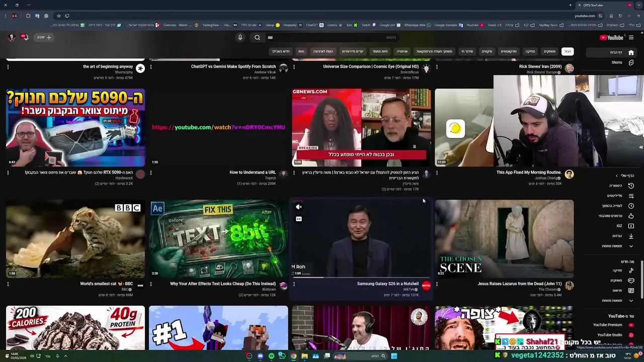Select the 'שידור חי' filter chip
The width and height of the screenshot is (644, 362).
point(467,51)
